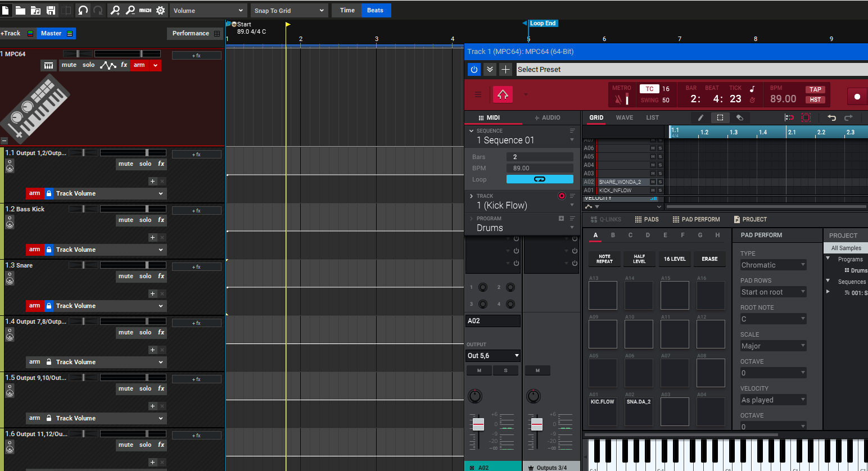
Task: Toggle the sequence Loop button
Action: (x=540, y=179)
